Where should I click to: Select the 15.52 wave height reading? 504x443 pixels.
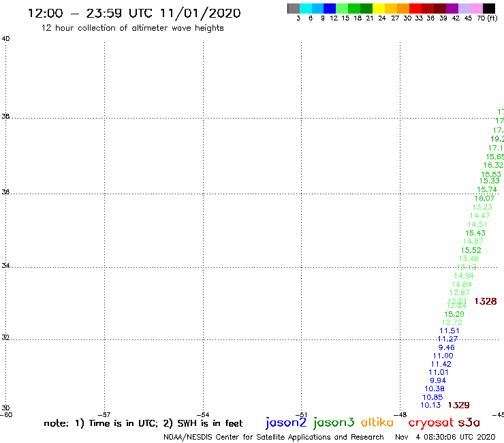(x=471, y=250)
